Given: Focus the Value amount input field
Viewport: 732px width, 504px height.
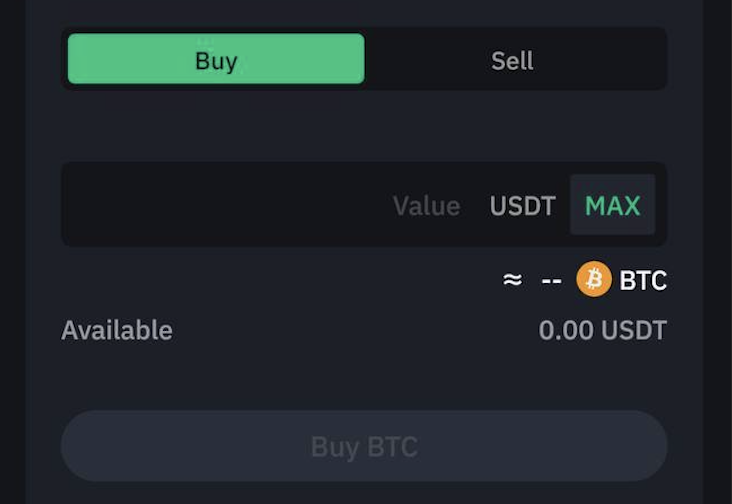Looking at the screenshot, I should 364,204.
